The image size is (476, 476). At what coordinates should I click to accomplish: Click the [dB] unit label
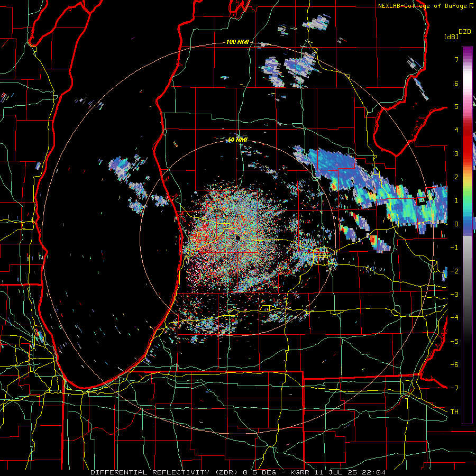452,36
